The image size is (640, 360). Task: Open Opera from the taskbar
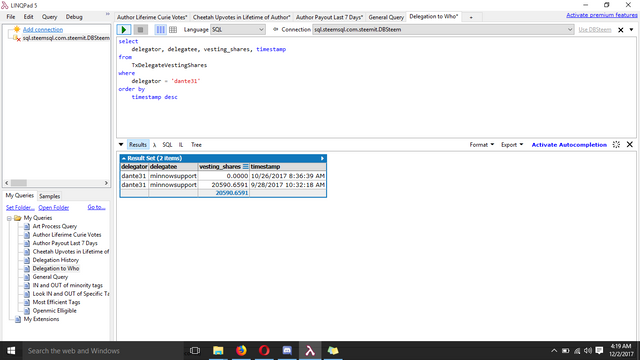[x=264, y=351]
